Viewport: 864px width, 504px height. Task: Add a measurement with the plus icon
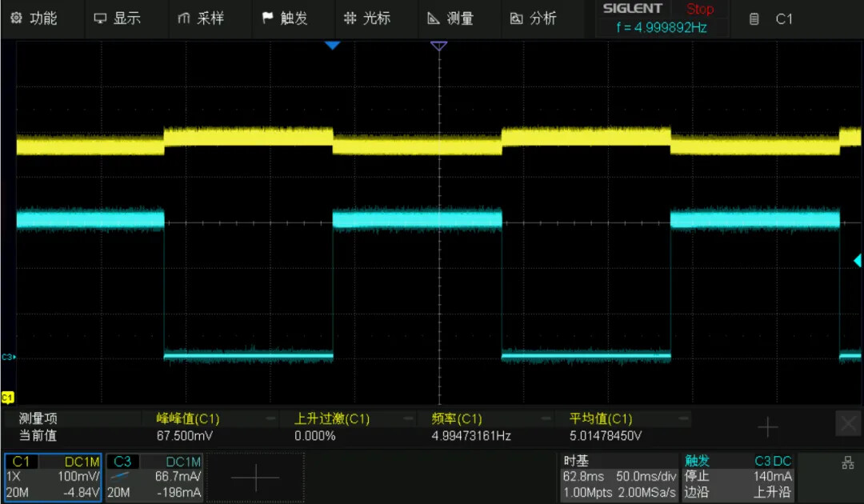(767, 427)
